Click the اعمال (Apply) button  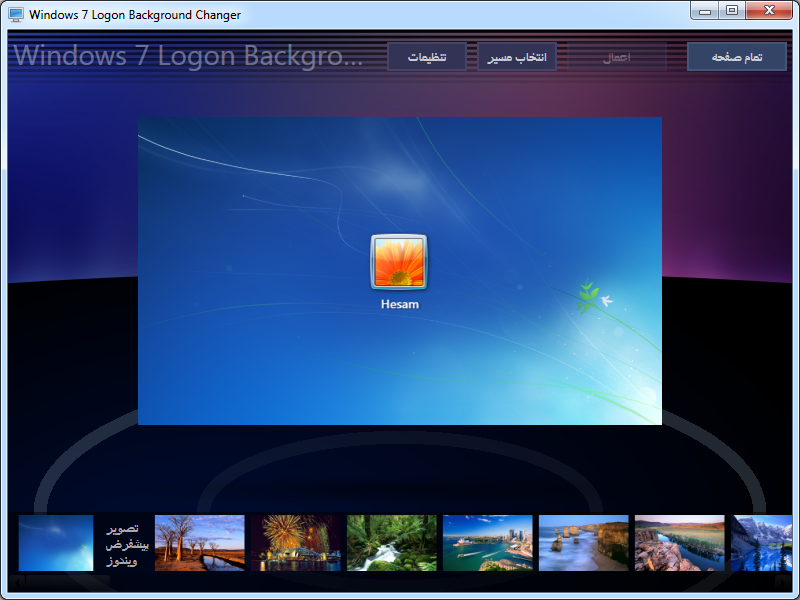click(x=617, y=57)
